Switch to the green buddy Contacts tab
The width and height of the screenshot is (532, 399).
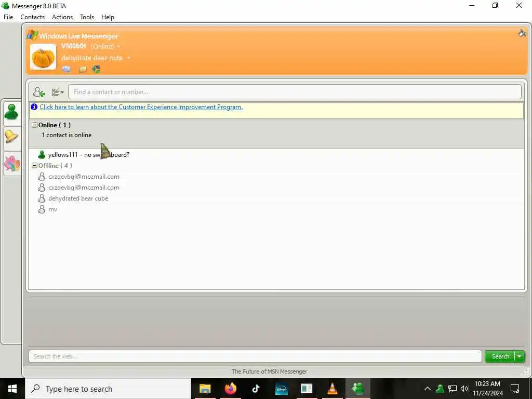tap(11, 112)
